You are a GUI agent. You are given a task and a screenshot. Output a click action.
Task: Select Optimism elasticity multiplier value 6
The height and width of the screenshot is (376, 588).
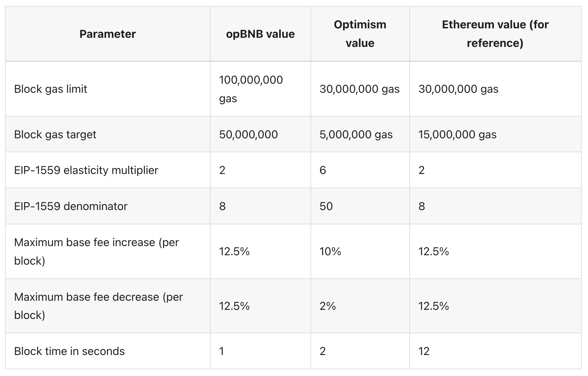coord(323,170)
